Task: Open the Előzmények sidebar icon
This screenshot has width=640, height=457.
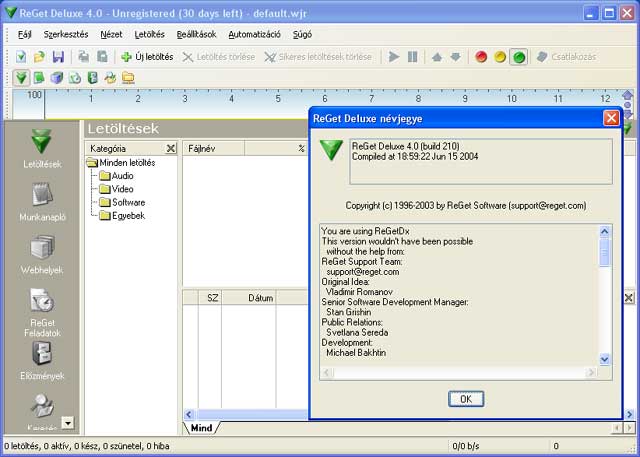Action: (x=41, y=361)
